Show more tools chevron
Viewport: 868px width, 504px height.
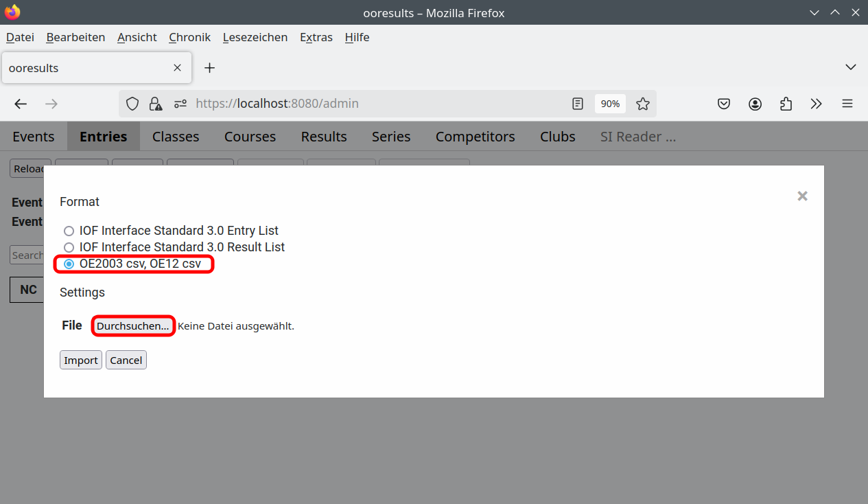coord(816,104)
